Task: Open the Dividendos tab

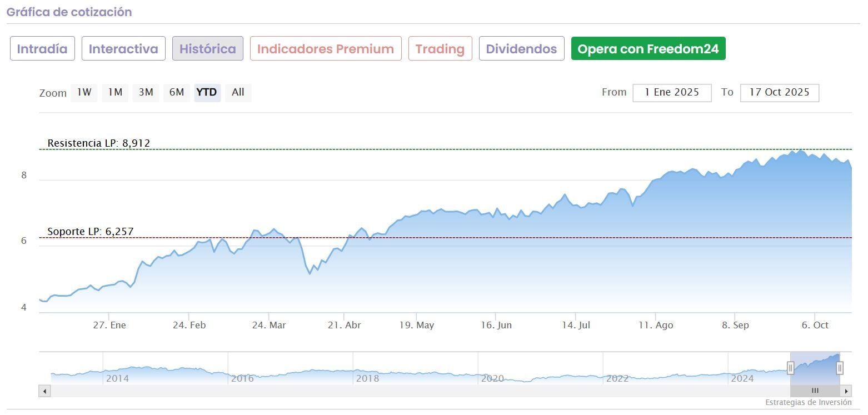Action: click(521, 49)
